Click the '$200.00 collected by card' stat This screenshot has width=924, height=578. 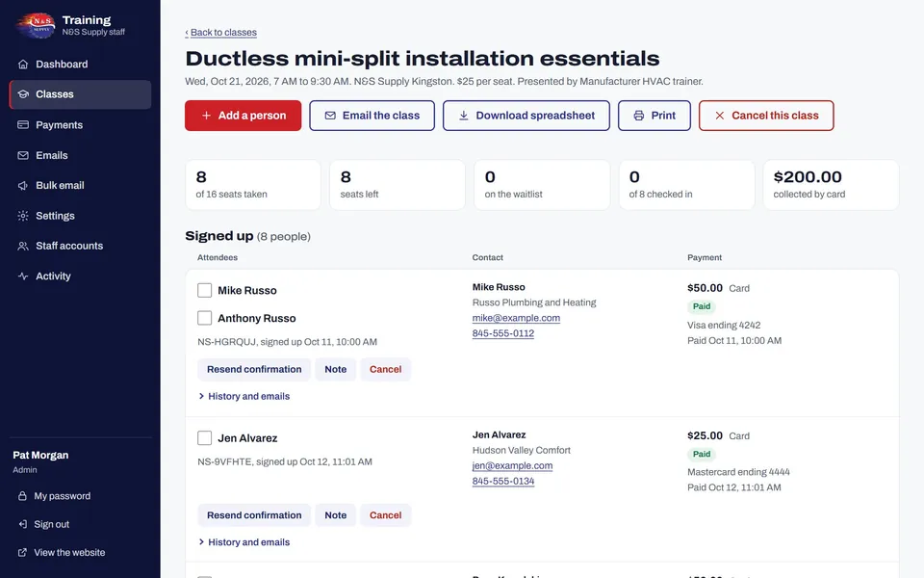(831, 185)
